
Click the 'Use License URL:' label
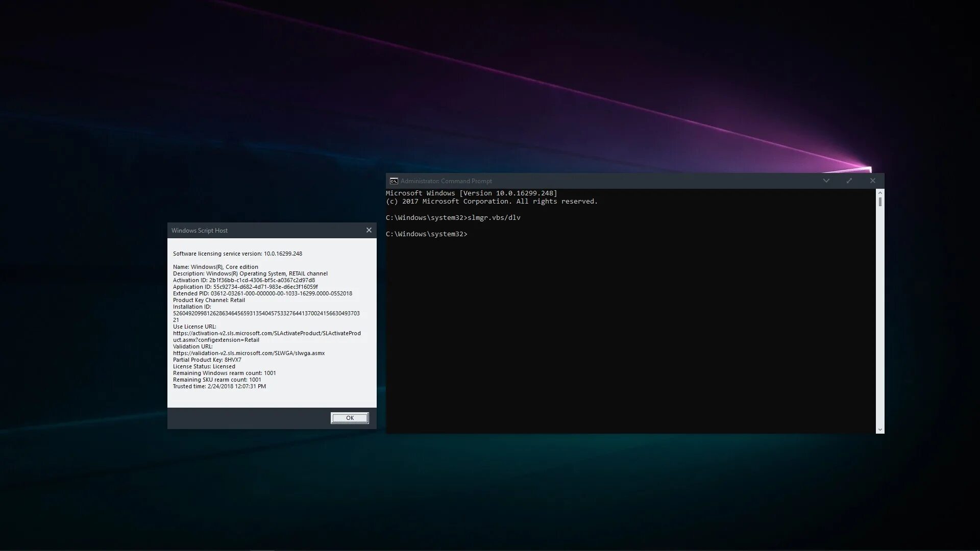point(194,327)
